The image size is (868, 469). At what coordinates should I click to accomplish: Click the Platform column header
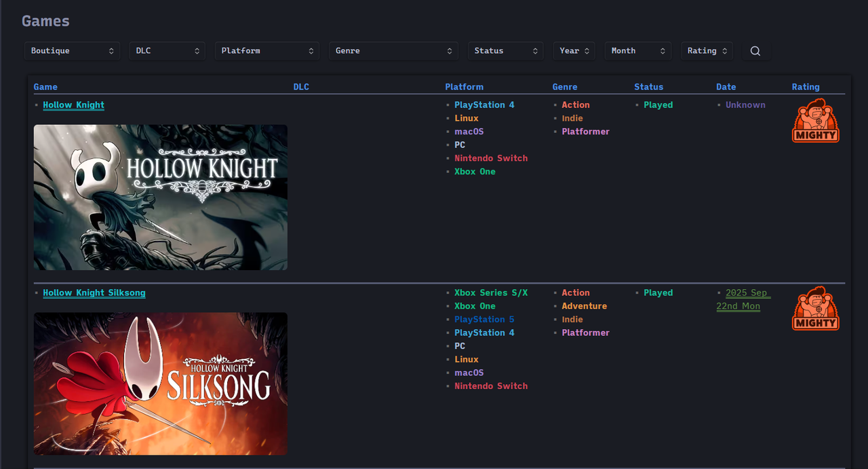coord(465,87)
